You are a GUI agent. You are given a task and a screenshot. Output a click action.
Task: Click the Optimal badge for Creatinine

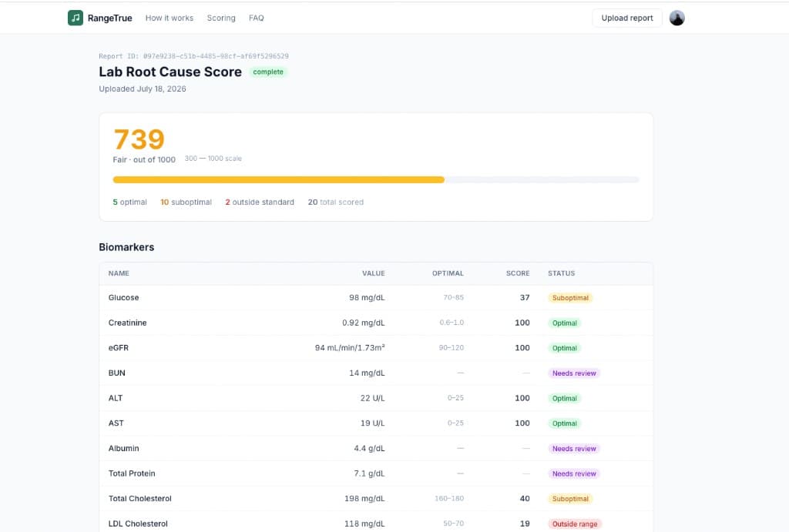[x=565, y=323]
